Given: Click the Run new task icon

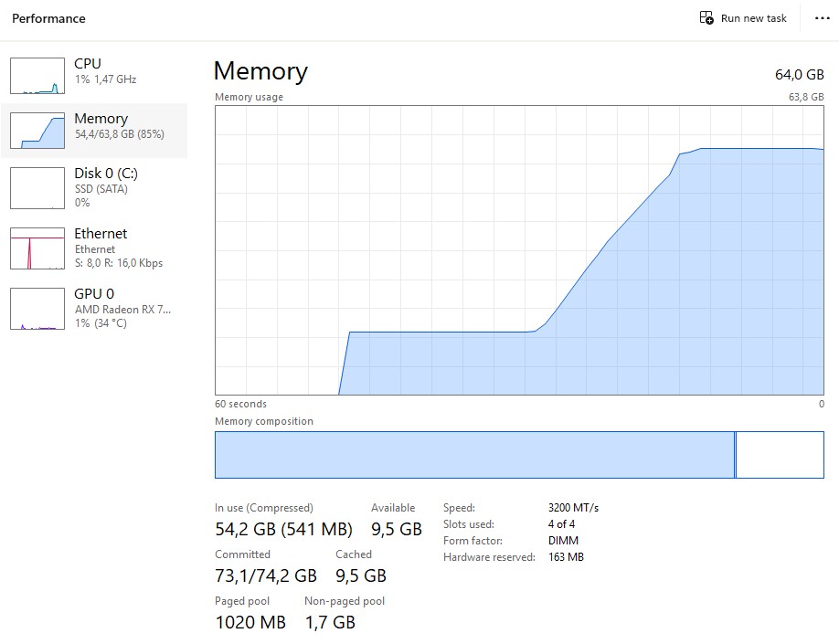Looking at the screenshot, I should [x=705, y=17].
